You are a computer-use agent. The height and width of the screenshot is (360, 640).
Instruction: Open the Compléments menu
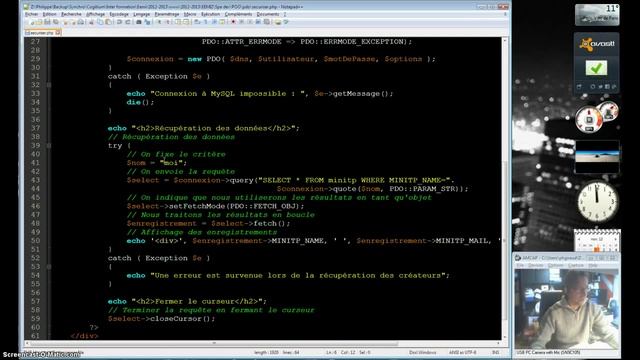[238, 14]
